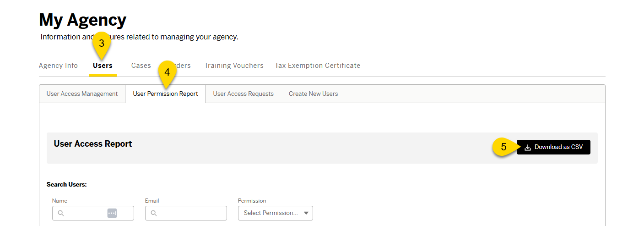
Task: Open the User Access Requests sub-tab
Action: point(243,94)
